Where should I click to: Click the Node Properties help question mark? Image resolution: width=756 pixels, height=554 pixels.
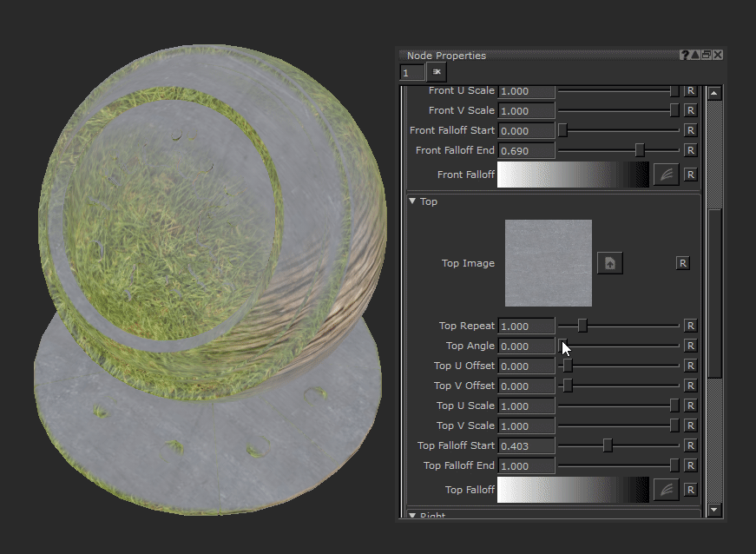point(685,55)
